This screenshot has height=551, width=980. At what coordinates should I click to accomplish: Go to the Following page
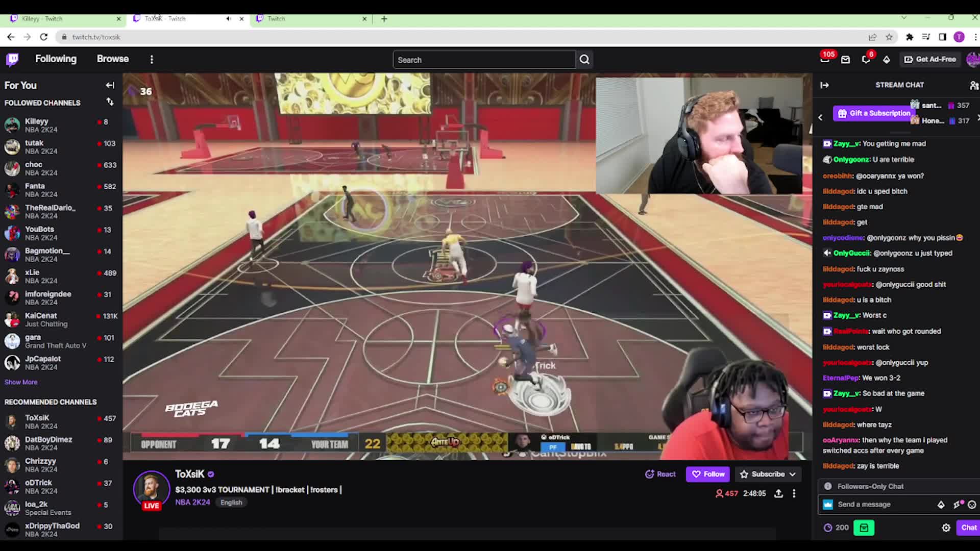(x=56, y=59)
